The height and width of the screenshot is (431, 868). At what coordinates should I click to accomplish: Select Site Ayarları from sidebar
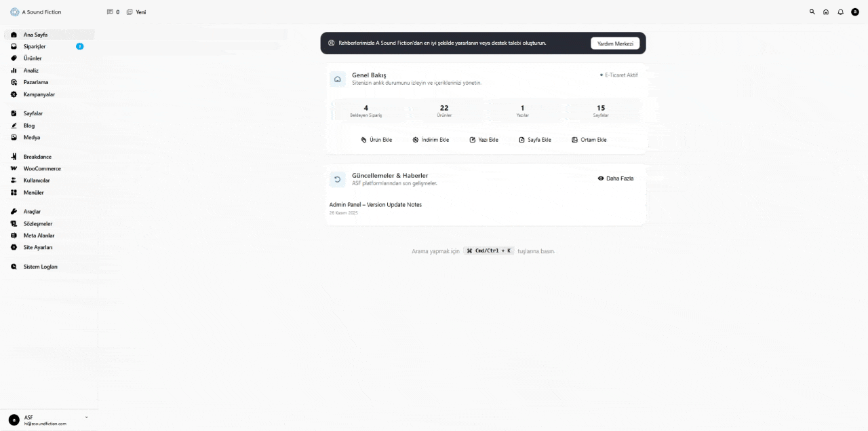click(38, 247)
